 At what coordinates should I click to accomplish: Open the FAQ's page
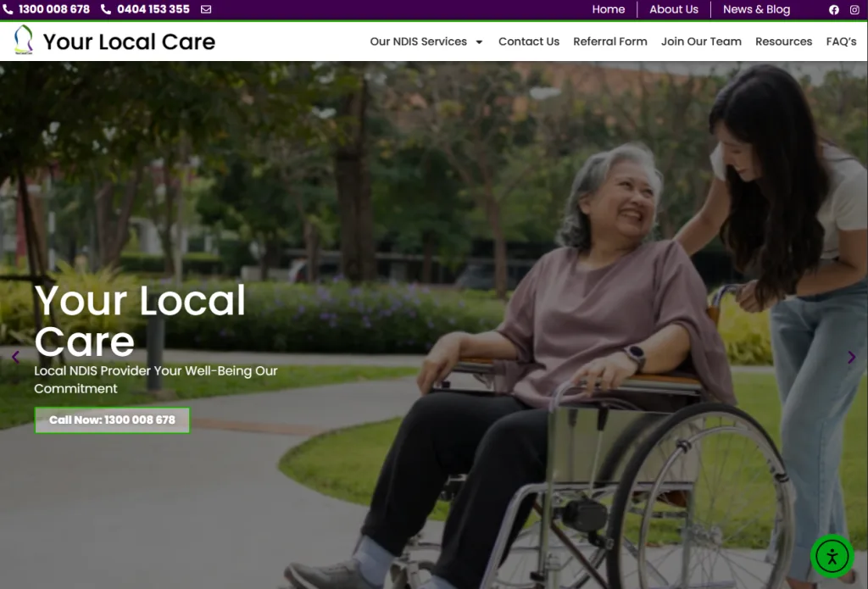[x=841, y=42]
